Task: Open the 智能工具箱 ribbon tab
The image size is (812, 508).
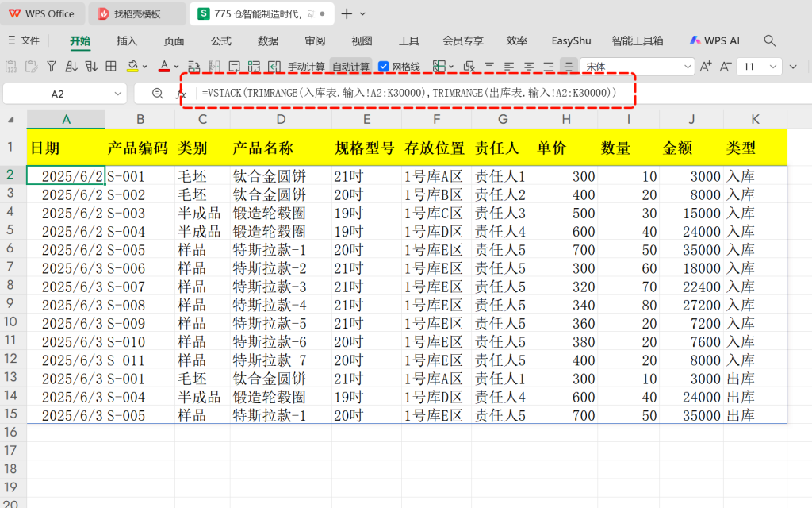Action: 638,41
